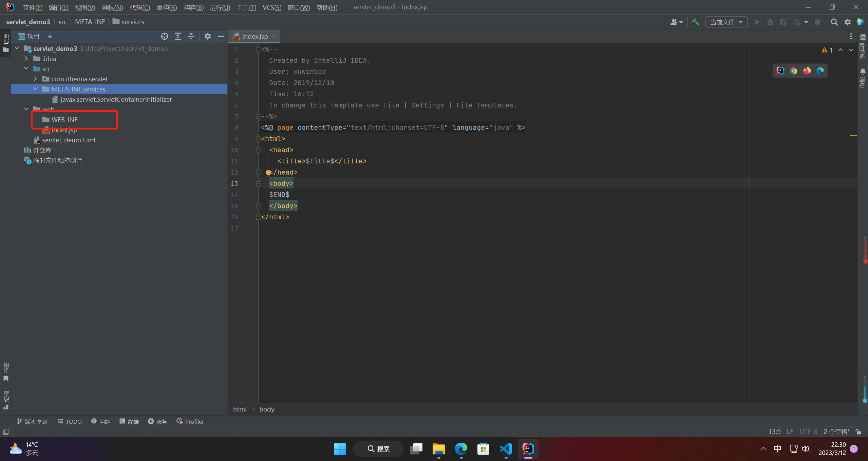Image resolution: width=868 pixels, height=461 pixels.
Task: Open the Refactor (重构) menu
Action: coord(167,7)
